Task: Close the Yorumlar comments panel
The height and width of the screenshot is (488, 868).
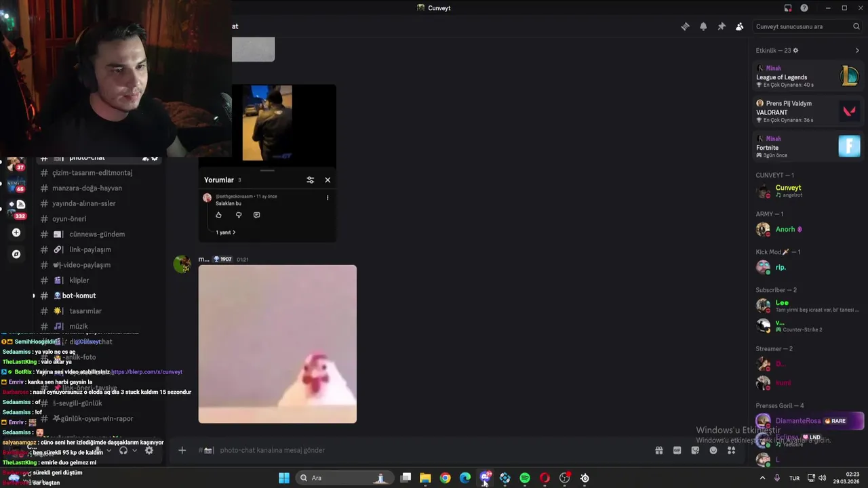Action: 328,180
